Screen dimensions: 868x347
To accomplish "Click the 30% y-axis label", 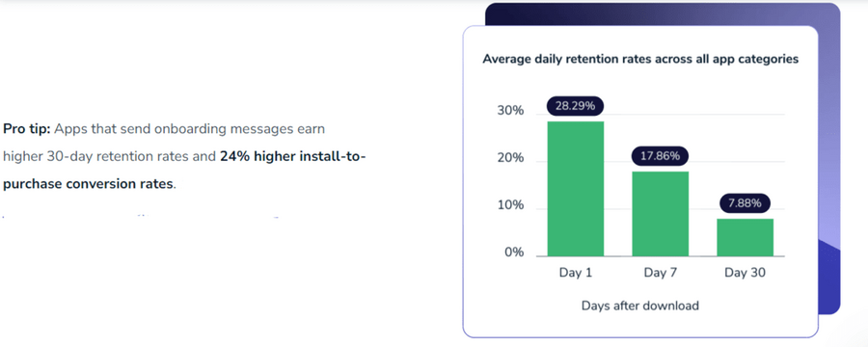I will point(510,111).
